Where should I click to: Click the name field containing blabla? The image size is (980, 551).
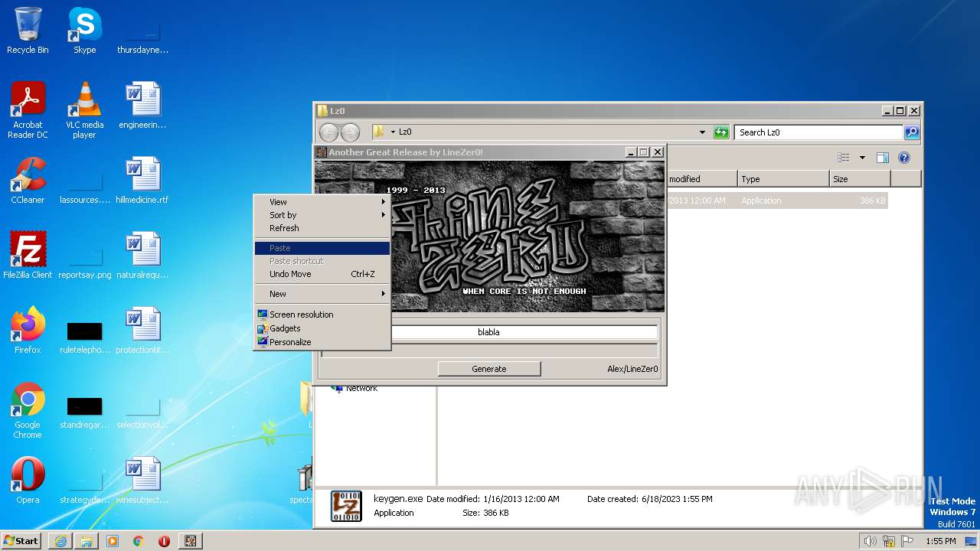(488, 332)
